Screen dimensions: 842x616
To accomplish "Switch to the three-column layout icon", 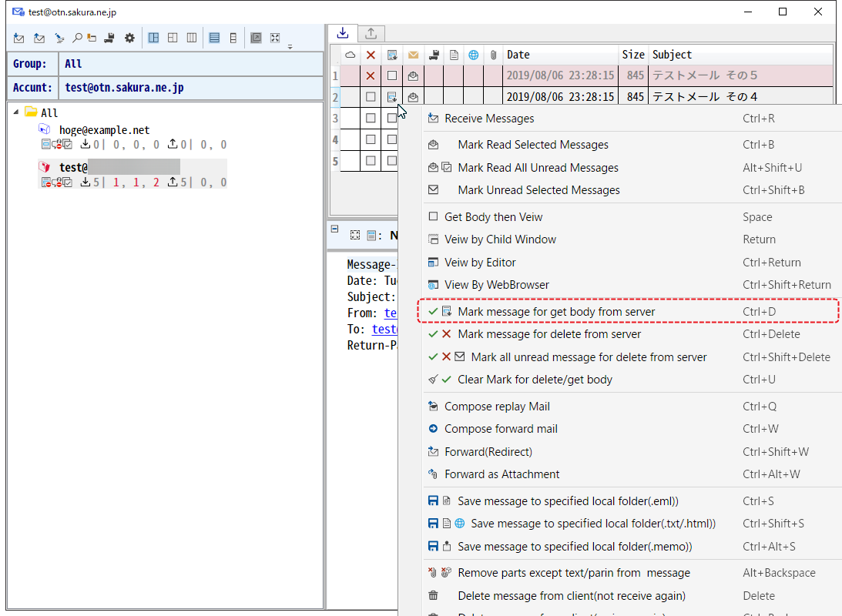I will (x=192, y=38).
